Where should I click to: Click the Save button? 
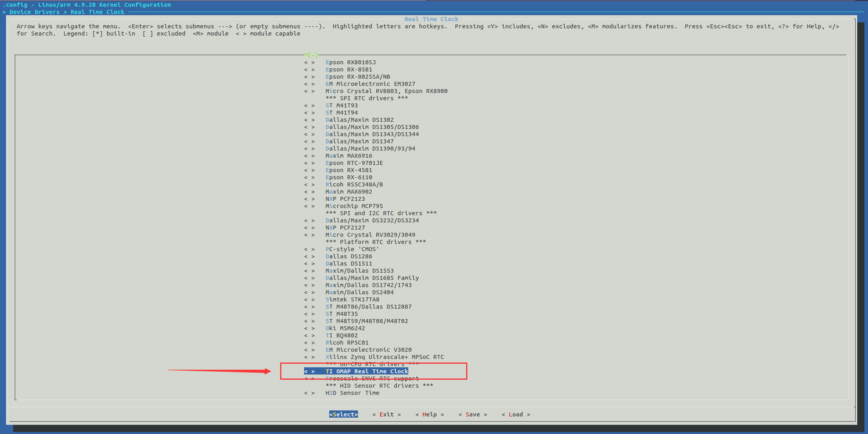[x=473, y=414]
